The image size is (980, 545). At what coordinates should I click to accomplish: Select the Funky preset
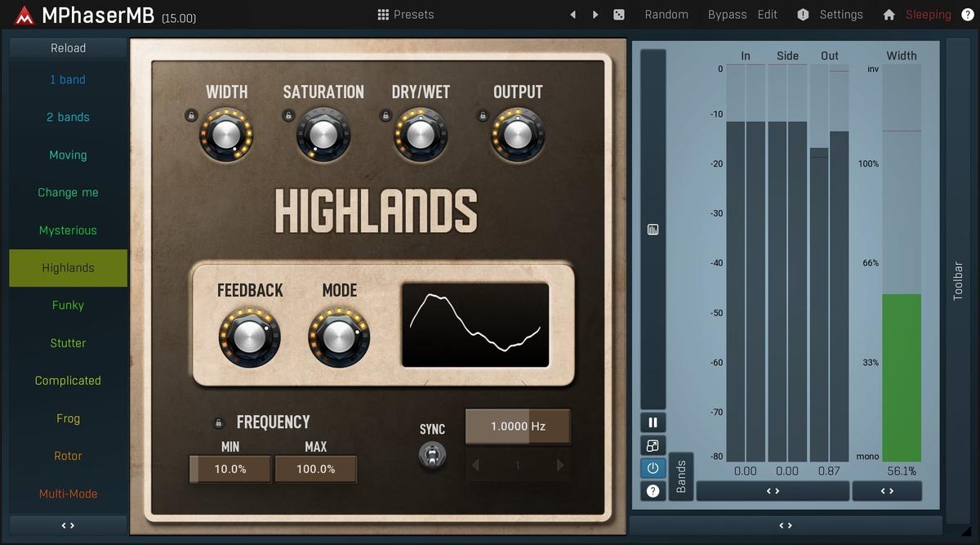[68, 306]
